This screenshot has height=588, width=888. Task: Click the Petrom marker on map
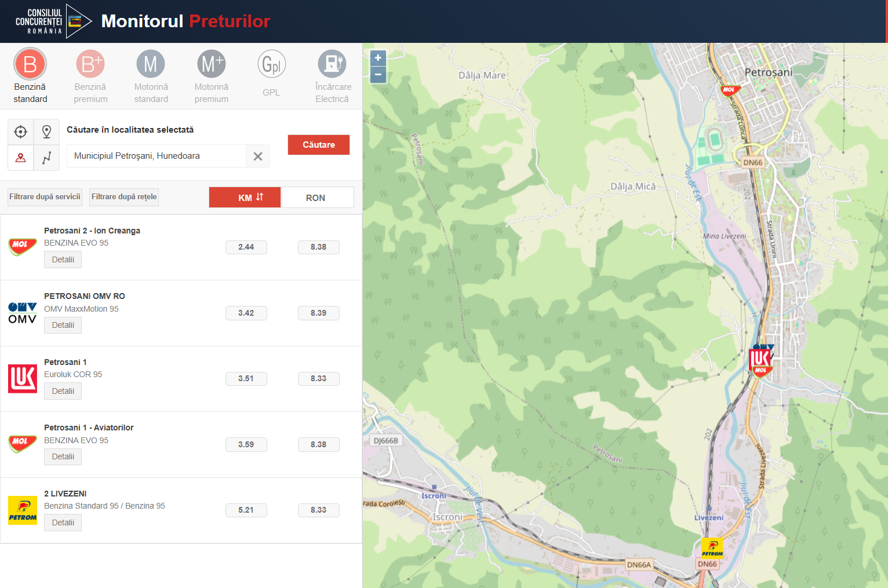click(x=712, y=547)
